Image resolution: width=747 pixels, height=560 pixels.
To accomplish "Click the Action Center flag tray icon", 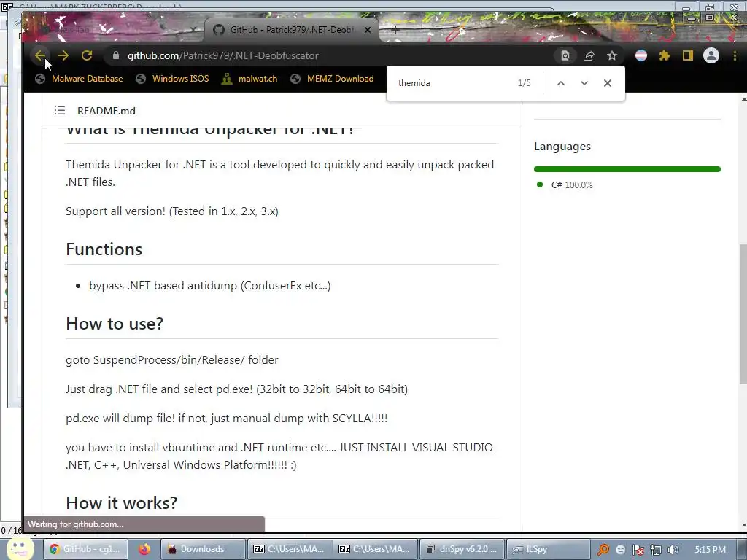I will pyautogui.click(x=638, y=550).
